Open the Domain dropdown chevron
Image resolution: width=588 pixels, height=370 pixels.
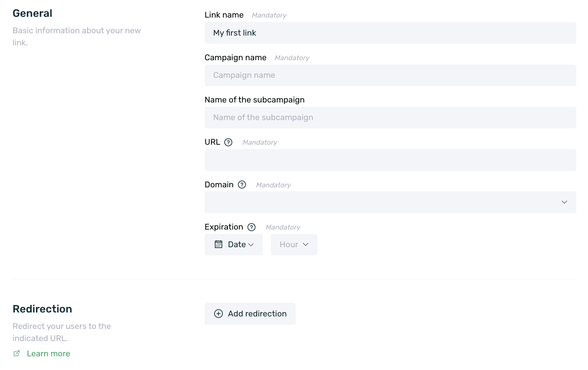tap(564, 202)
